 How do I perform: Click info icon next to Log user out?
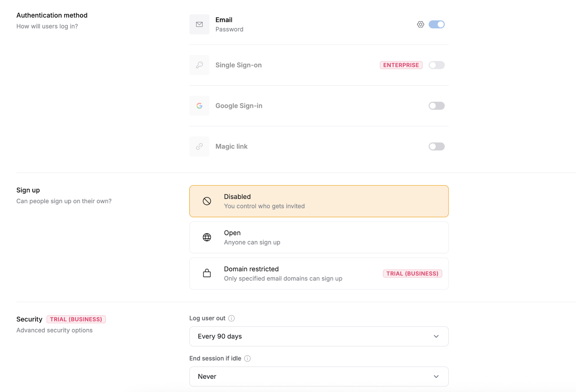click(x=231, y=318)
